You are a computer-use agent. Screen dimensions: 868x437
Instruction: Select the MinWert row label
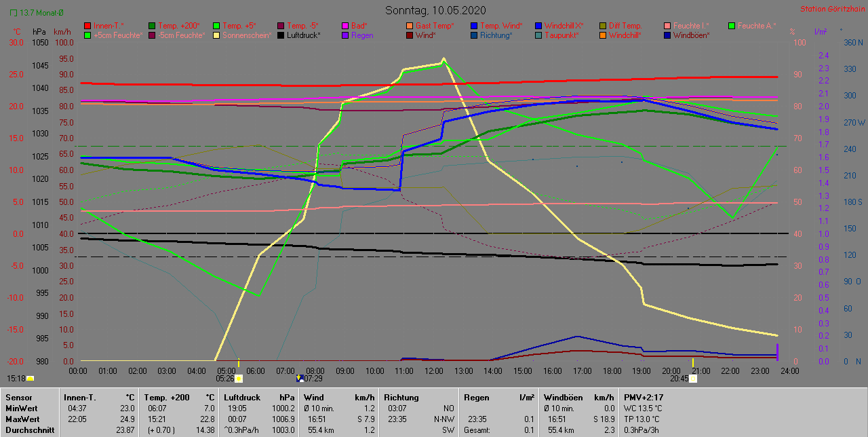[x=23, y=408]
